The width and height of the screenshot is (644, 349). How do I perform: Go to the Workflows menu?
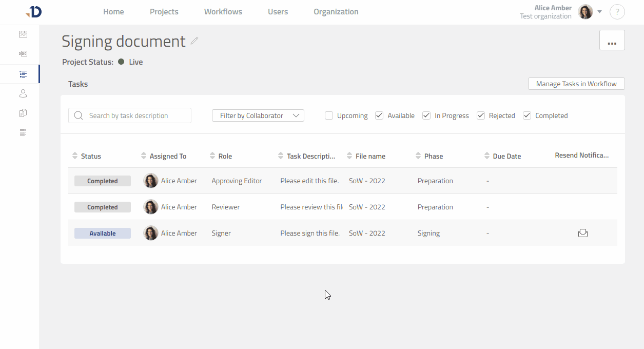pyautogui.click(x=223, y=11)
